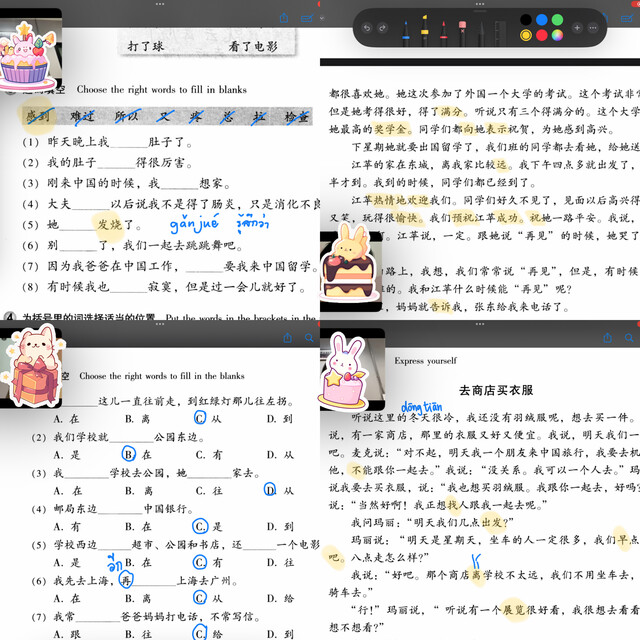Choose answer C 给 for question seven
Screen dimensions: 640x640
tap(207, 633)
